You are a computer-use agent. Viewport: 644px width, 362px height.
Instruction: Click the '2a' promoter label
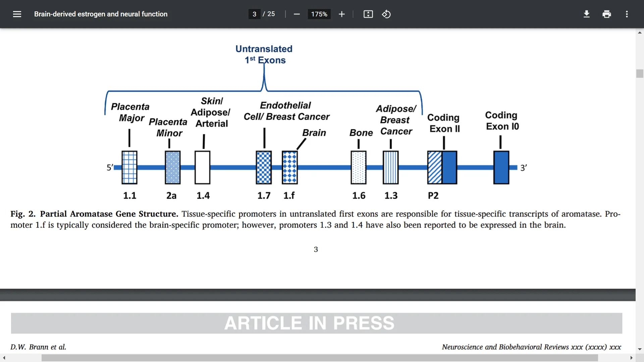coord(171,195)
